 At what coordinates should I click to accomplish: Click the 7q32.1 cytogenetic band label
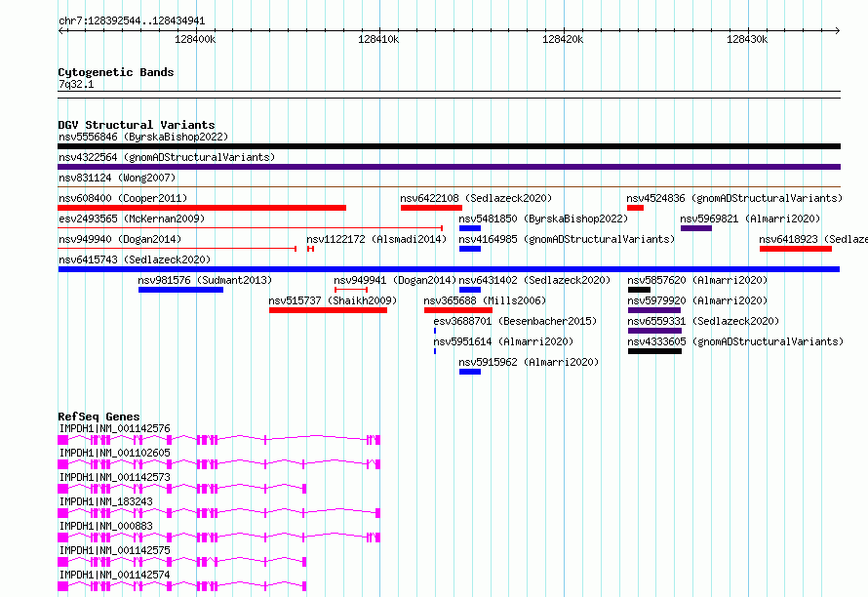[76, 84]
